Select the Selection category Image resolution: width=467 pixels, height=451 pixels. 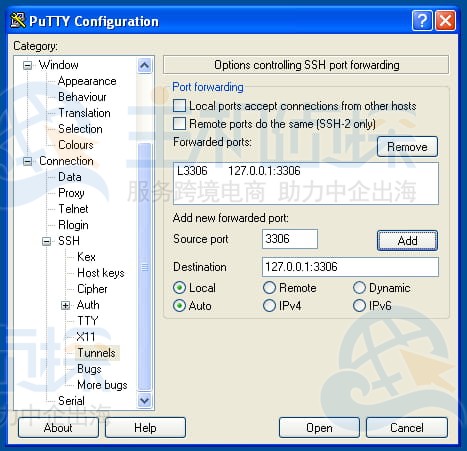(80, 129)
